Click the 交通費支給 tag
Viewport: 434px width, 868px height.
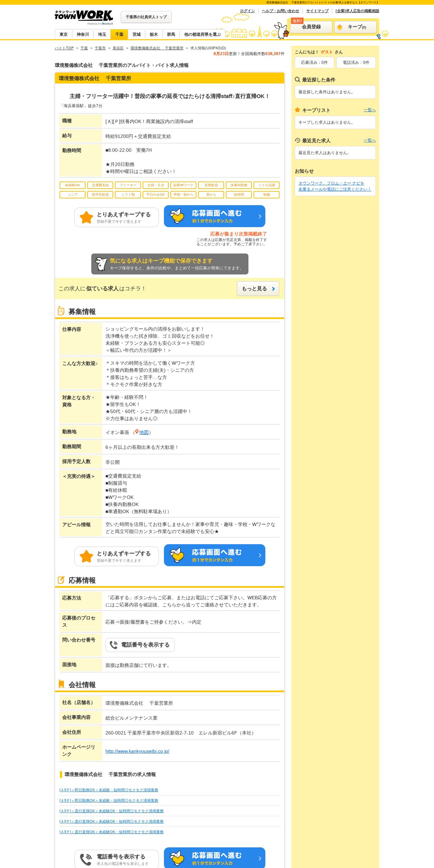point(100,185)
